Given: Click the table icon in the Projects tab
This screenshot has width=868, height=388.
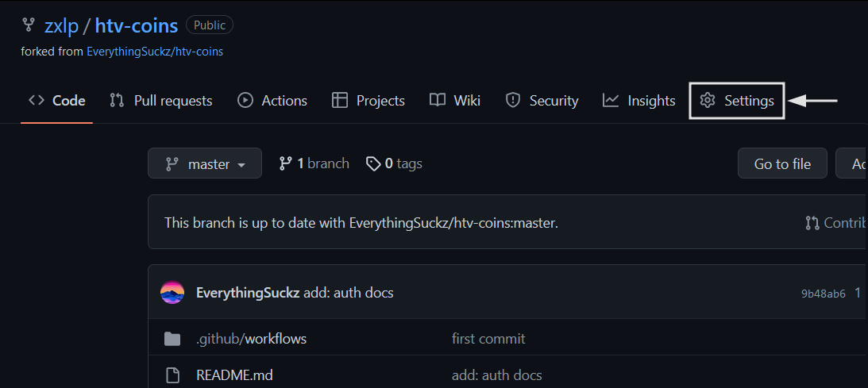Looking at the screenshot, I should click(x=339, y=101).
